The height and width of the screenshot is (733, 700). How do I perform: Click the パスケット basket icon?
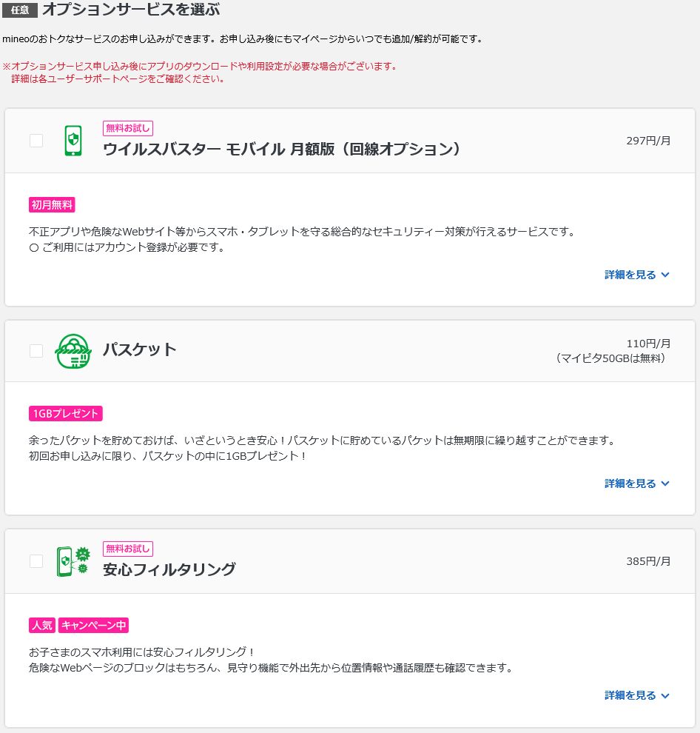[x=73, y=351]
